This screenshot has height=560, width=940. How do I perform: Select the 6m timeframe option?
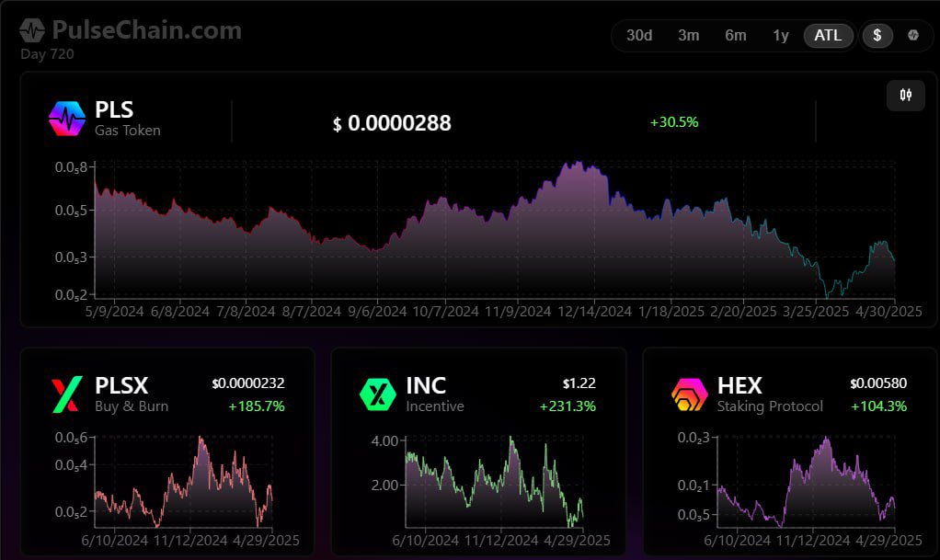735,35
